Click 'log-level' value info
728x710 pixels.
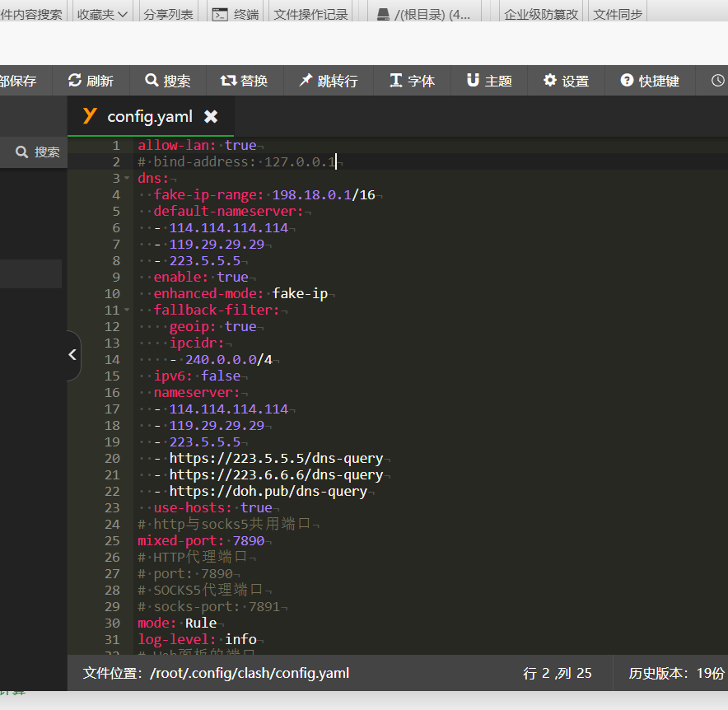tap(240, 639)
